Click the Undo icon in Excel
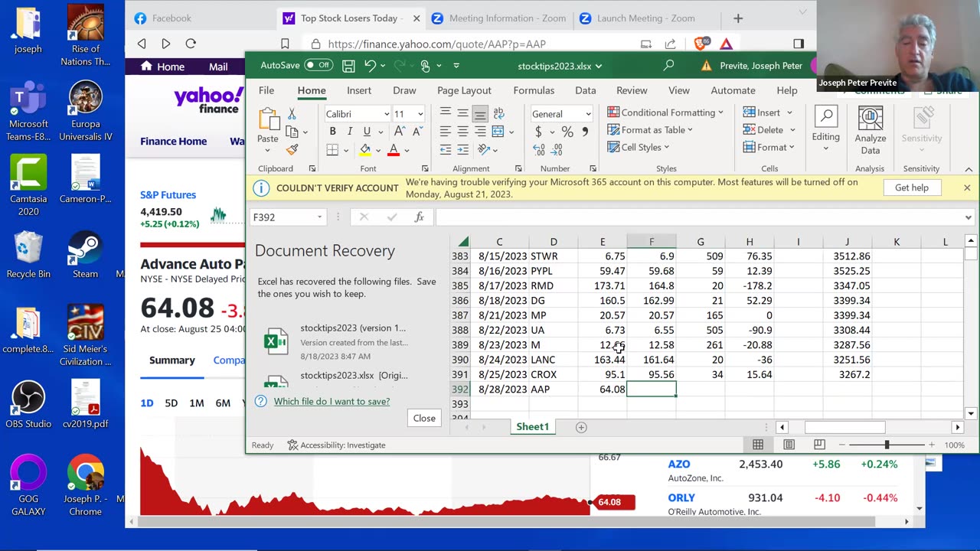 point(370,66)
